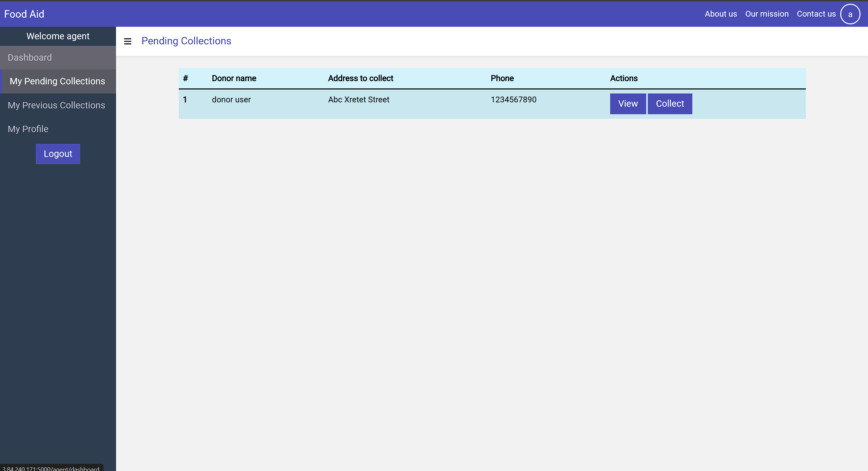Image resolution: width=868 pixels, height=471 pixels.
Task: Click the Welcome agent sidebar header
Action: click(x=58, y=36)
